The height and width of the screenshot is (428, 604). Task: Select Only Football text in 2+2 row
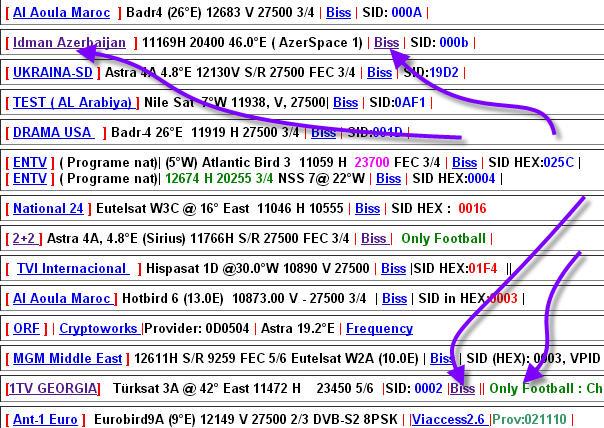coord(443,238)
